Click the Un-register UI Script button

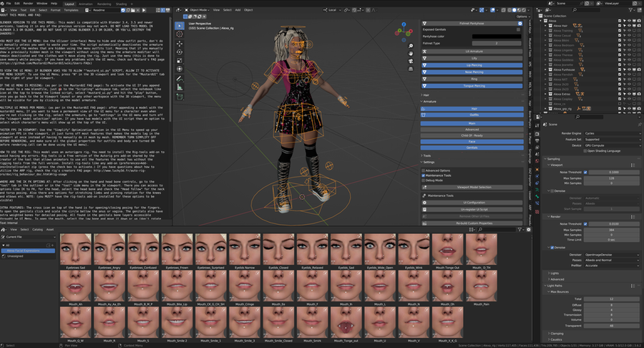pos(472,210)
